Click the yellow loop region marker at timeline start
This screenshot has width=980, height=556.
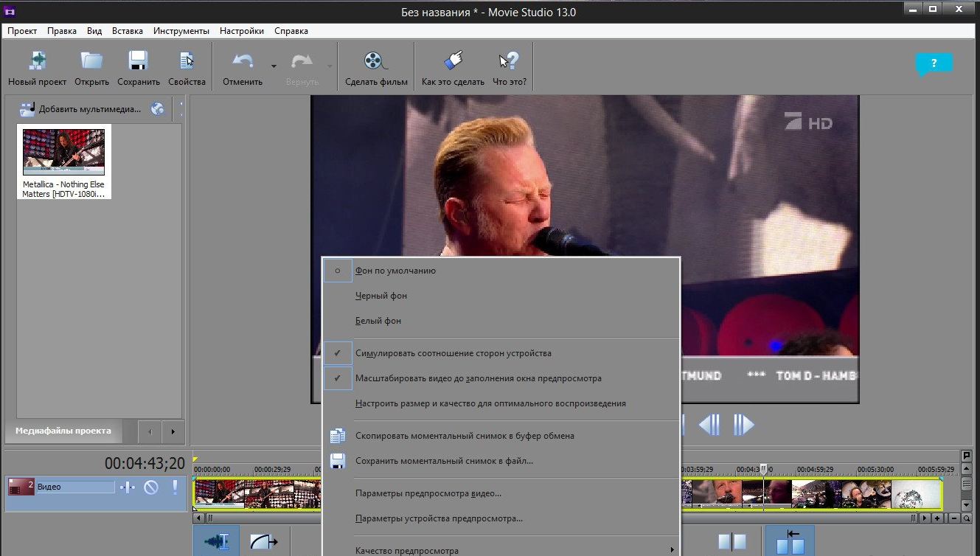pos(195,461)
